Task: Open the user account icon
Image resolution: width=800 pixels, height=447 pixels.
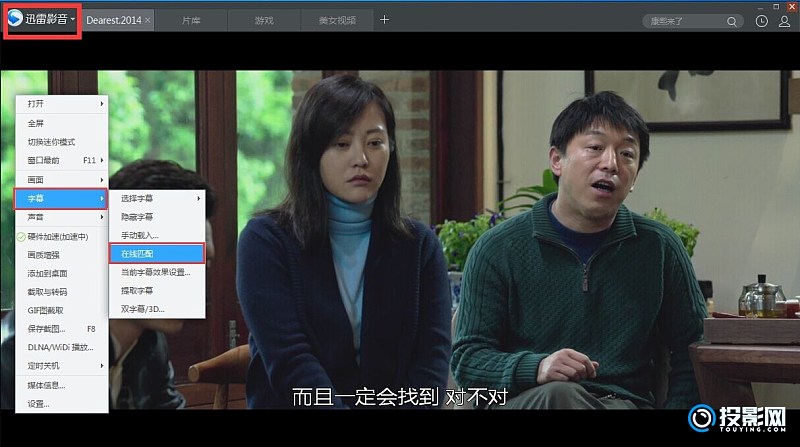Action: click(784, 21)
